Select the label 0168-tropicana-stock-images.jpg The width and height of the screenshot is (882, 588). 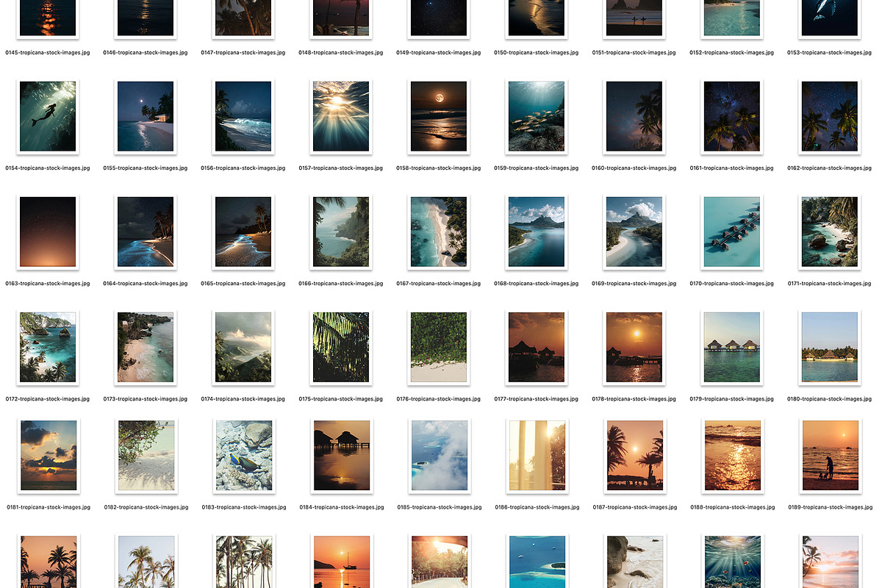coord(537,284)
